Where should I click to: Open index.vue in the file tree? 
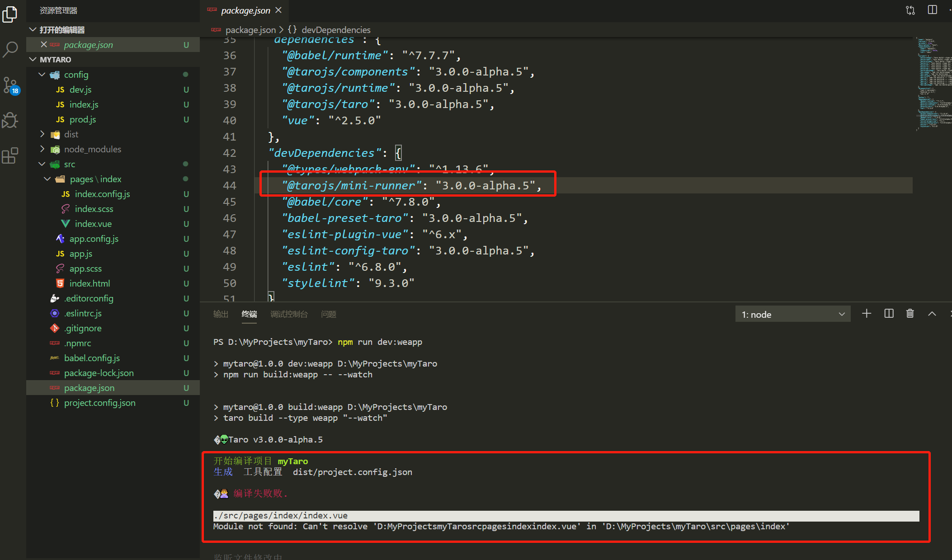[x=93, y=224]
